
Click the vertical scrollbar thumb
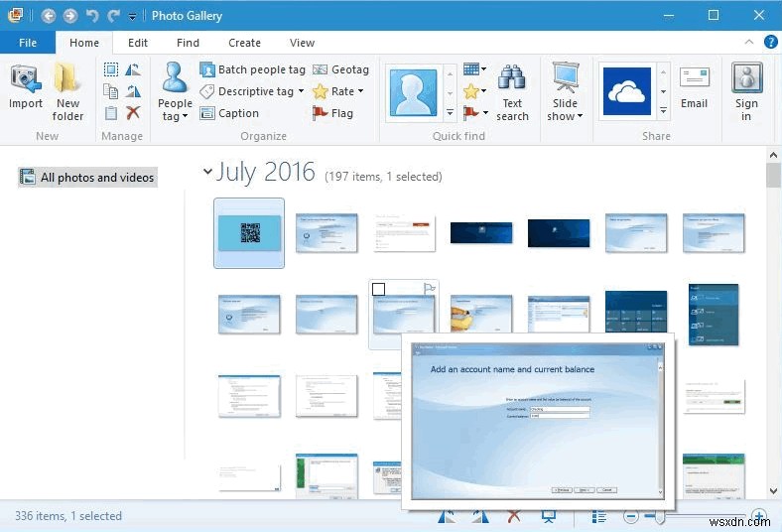773,176
